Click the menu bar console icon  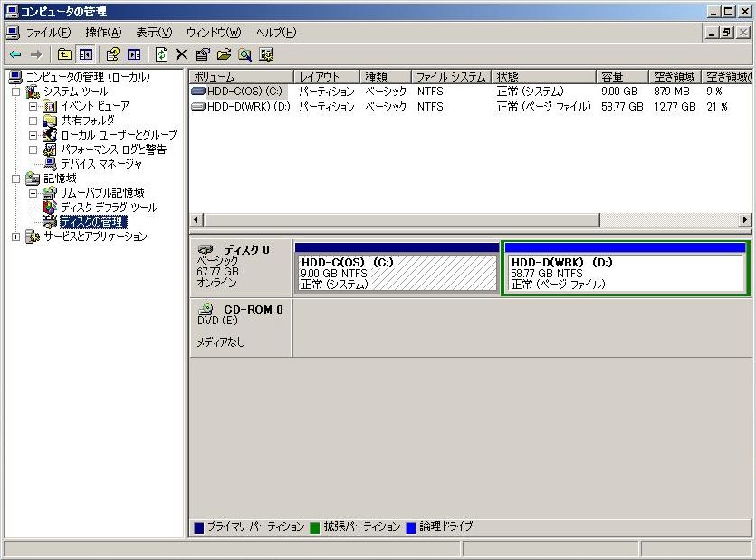13,33
